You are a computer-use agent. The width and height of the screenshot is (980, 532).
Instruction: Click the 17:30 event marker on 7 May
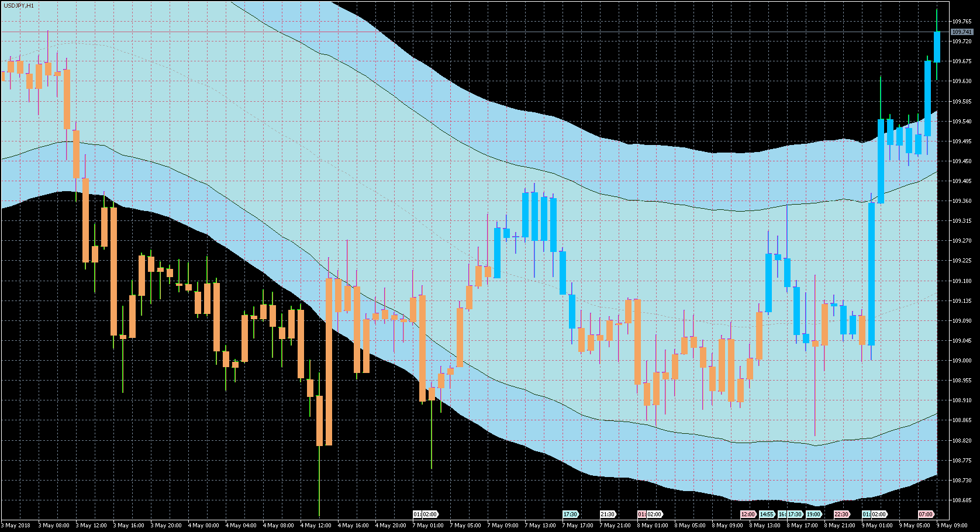[571, 514]
